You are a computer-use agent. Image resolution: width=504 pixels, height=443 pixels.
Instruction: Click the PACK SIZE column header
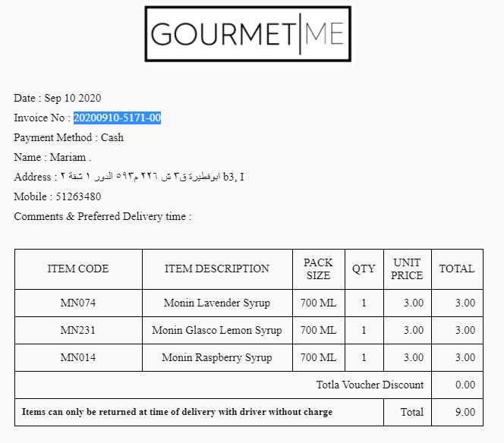tap(318, 269)
